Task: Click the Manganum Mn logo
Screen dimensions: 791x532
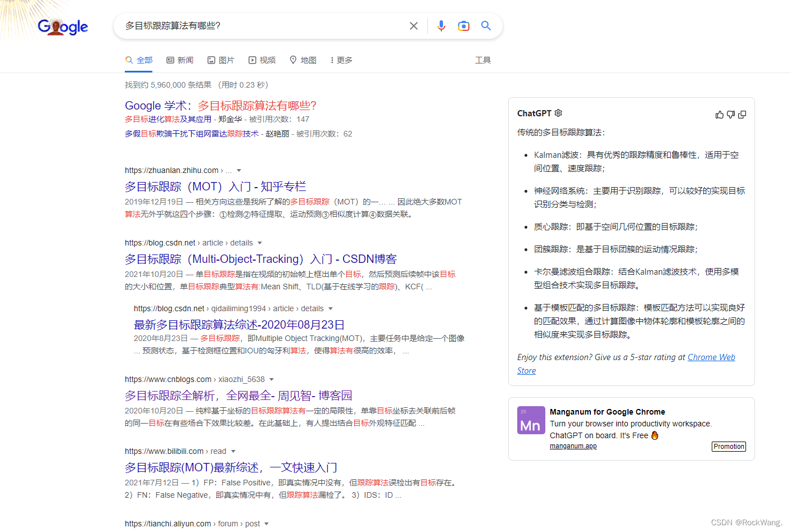Action: click(531, 420)
